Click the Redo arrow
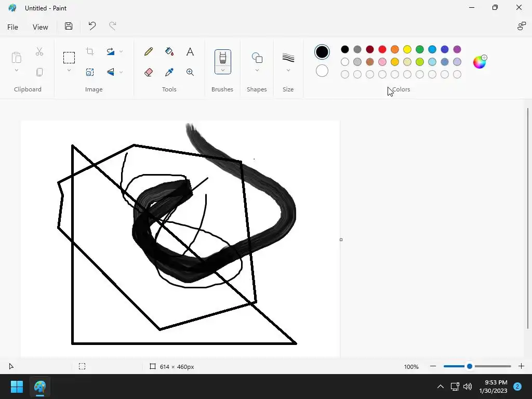 point(112,26)
